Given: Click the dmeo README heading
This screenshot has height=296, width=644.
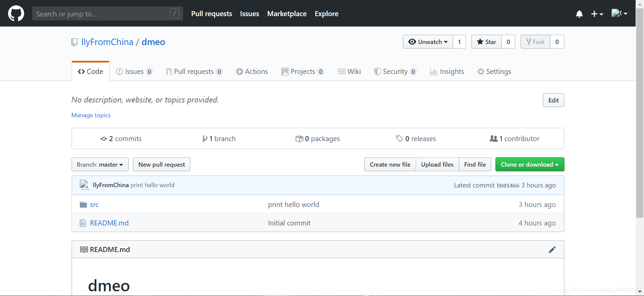Looking at the screenshot, I should pyautogui.click(x=109, y=286).
